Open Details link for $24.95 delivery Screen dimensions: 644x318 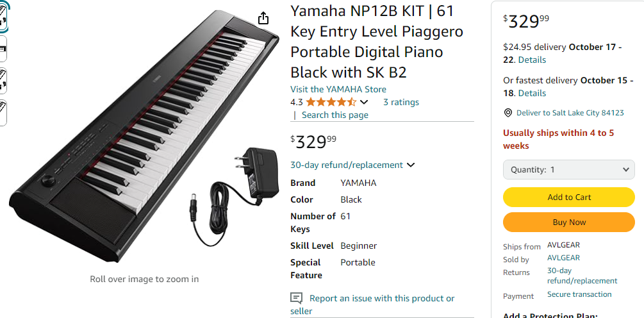click(x=532, y=60)
